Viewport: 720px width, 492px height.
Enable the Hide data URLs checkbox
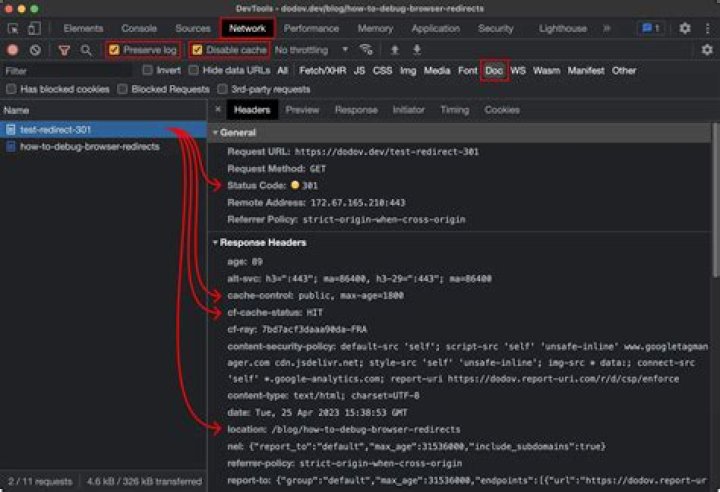click(x=194, y=70)
